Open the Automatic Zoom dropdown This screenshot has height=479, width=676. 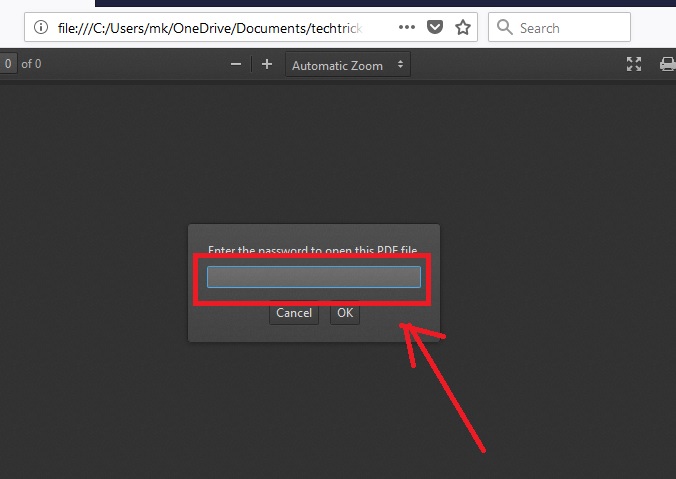click(346, 65)
